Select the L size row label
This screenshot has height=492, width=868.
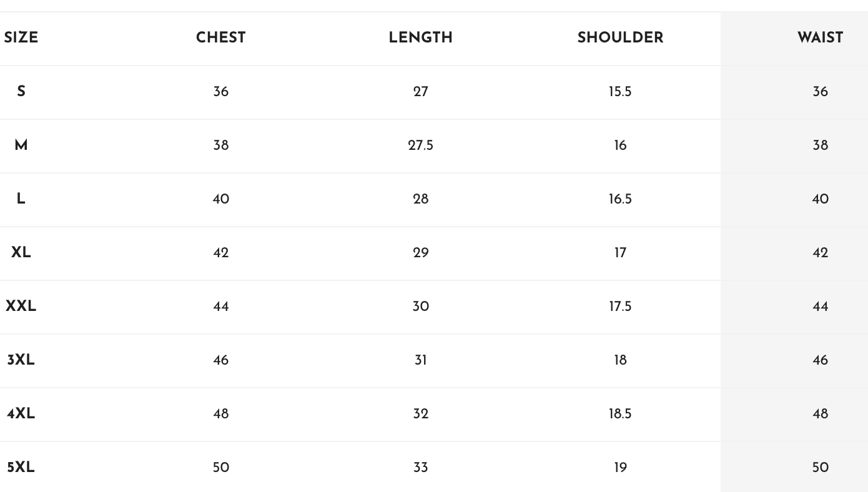21,199
